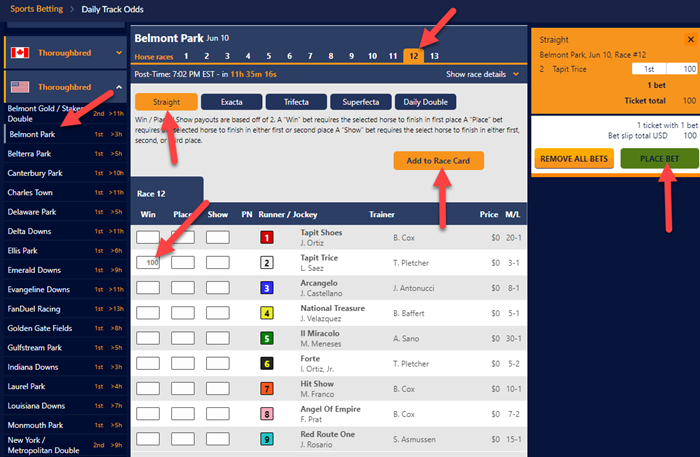Select race 1 tab
Viewport: 700px width, 457px height.
click(x=186, y=56)
